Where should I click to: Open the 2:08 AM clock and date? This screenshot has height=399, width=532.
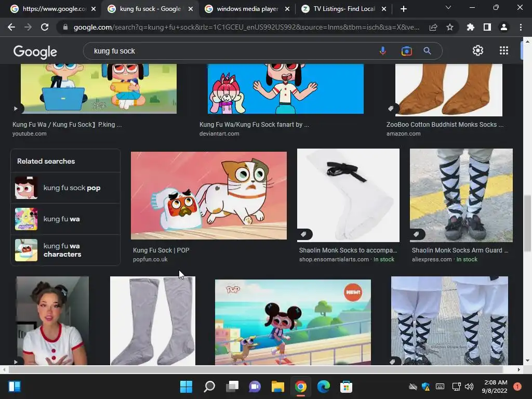(x=495, y=387)
